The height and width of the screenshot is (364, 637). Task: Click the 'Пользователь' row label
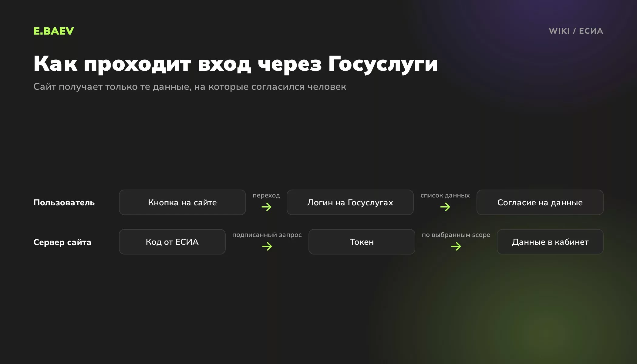click(64, 203)
